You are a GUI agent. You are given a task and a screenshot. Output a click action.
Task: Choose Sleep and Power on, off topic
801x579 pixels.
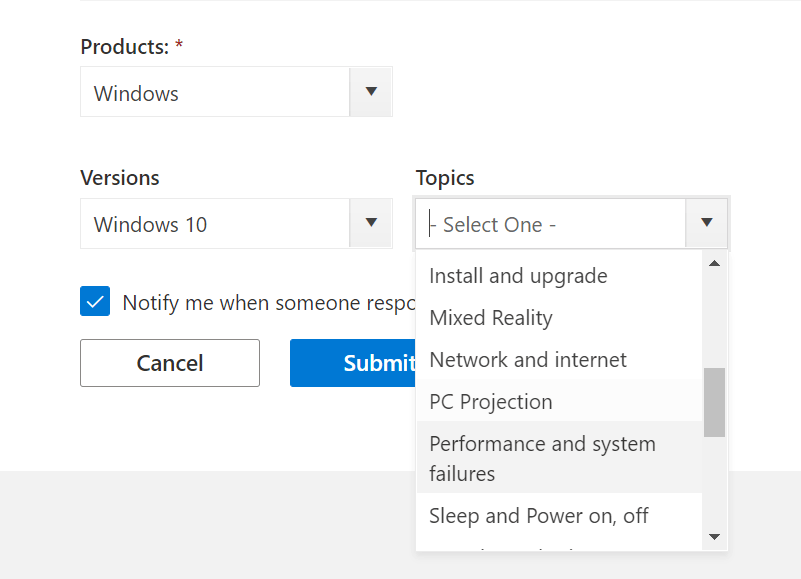coord(559,516)
